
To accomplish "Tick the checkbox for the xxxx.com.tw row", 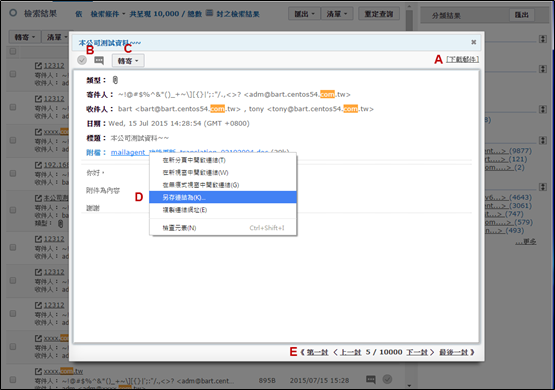I will 13,379.
